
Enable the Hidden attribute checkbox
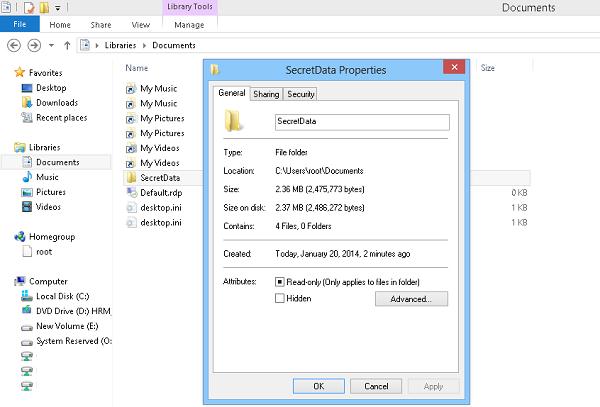coord(279,298)
